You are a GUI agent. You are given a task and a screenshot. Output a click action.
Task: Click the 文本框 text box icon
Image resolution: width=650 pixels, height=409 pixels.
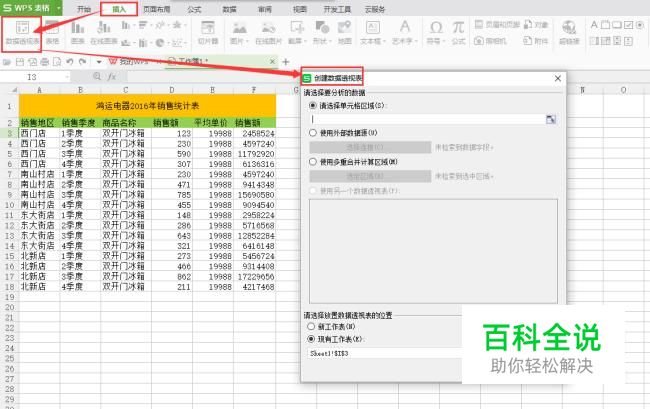372,28
